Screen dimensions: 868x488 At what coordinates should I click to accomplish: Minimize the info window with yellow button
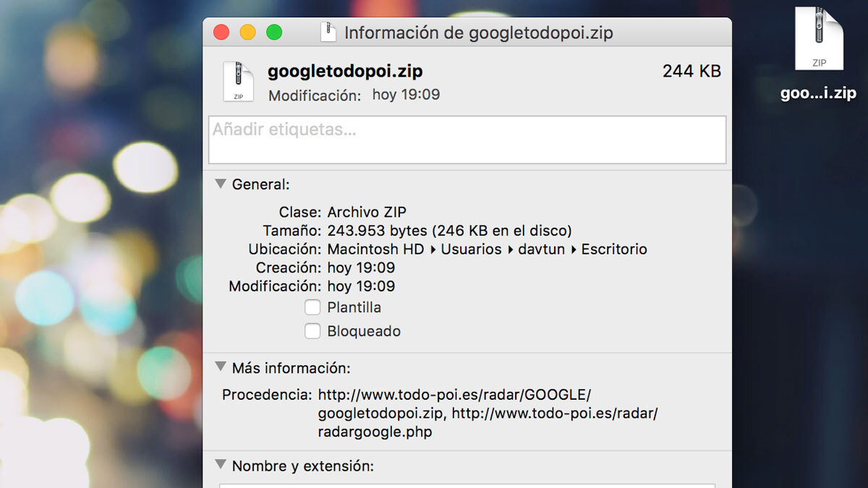[x=247, y=33]
